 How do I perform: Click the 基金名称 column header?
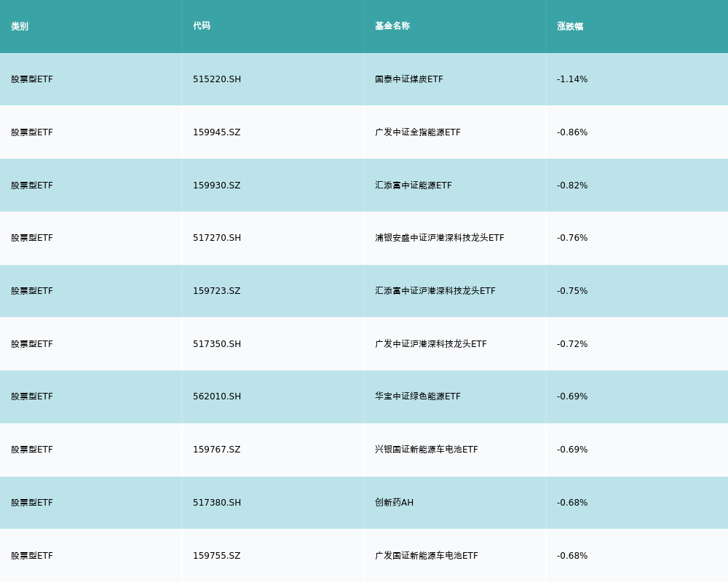[392, 26]
